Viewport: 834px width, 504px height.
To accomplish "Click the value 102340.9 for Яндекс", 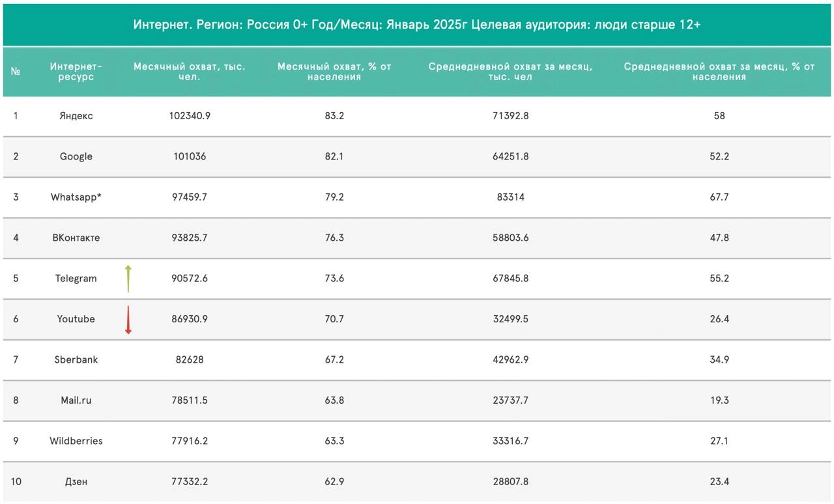I will [x=190, y=116].
